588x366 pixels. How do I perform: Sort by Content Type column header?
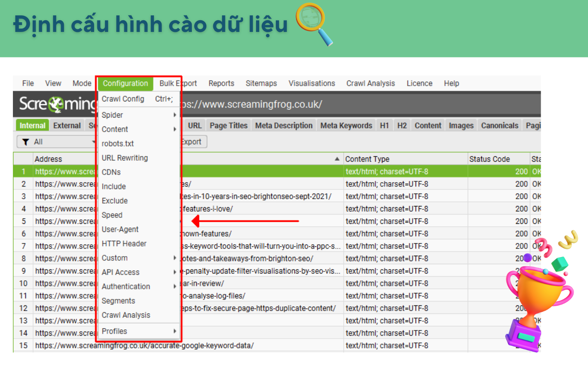pos(405,159)
